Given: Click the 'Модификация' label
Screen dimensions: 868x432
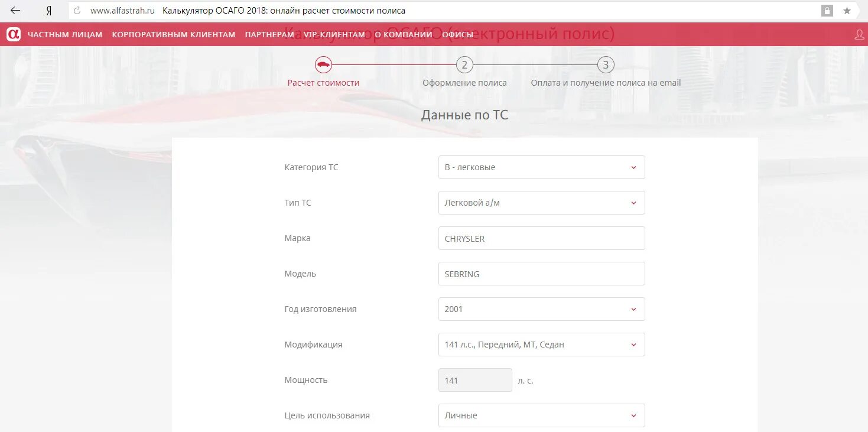Looking at the screenshot, I should point(313,345).
